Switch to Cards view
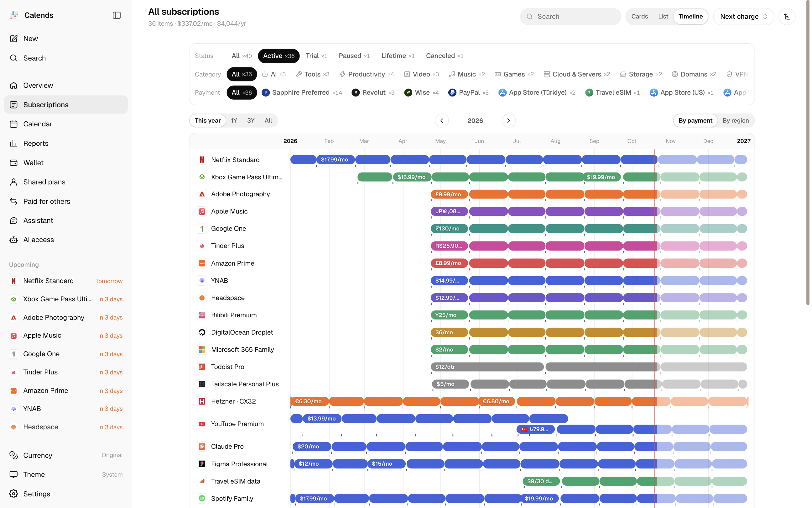This screenshot has width=812, height=508. coord(639,16)
